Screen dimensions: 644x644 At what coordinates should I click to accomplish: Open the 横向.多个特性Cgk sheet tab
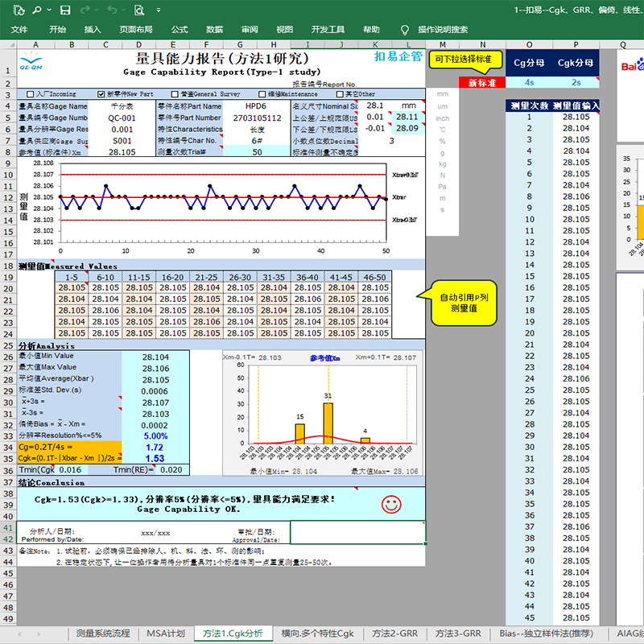(x=317, y=634)
